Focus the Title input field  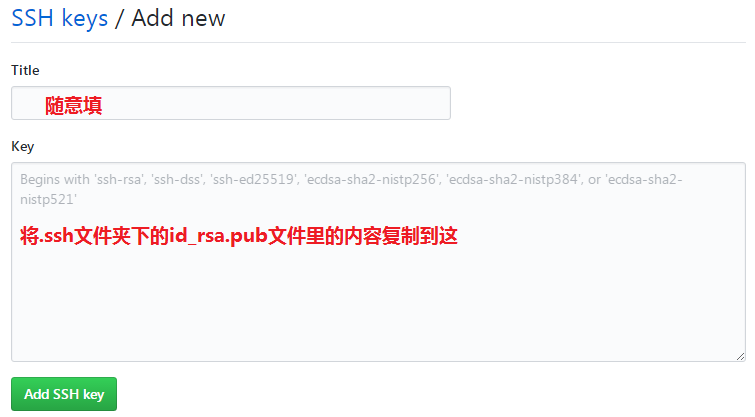[x=231, y=103]
